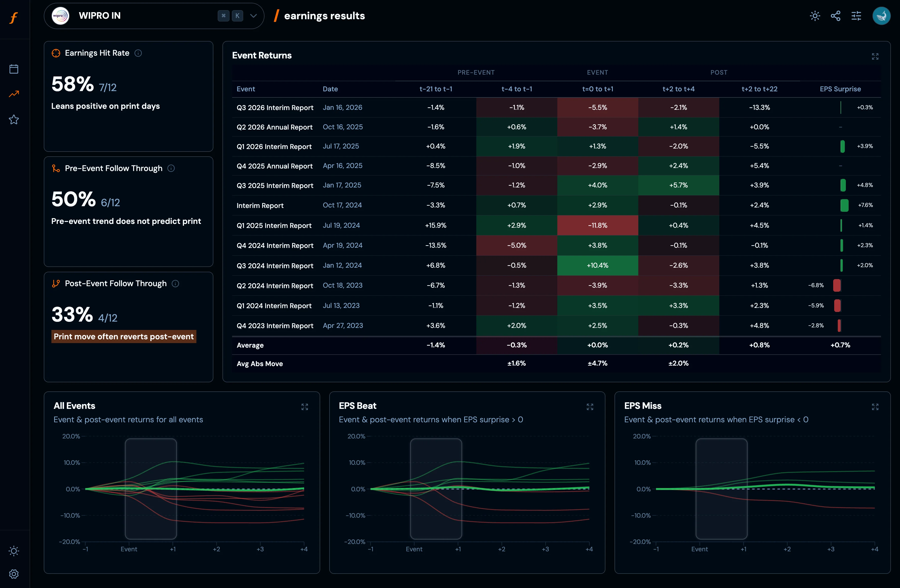Expand the All Events chart

[x=305, y=407]
